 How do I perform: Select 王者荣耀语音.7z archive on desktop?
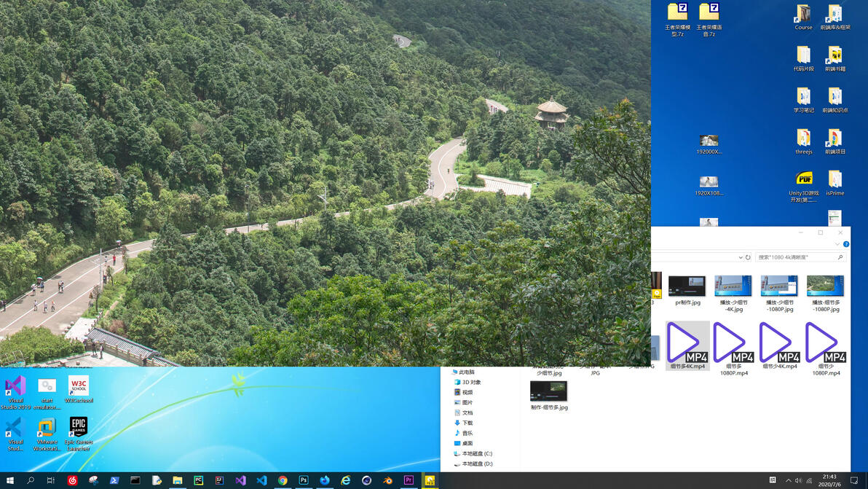pyautogui.click(x=709, y=20)
